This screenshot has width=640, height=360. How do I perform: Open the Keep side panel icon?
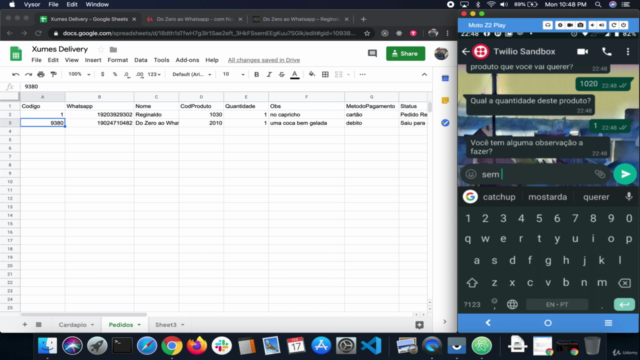(445, 100)
